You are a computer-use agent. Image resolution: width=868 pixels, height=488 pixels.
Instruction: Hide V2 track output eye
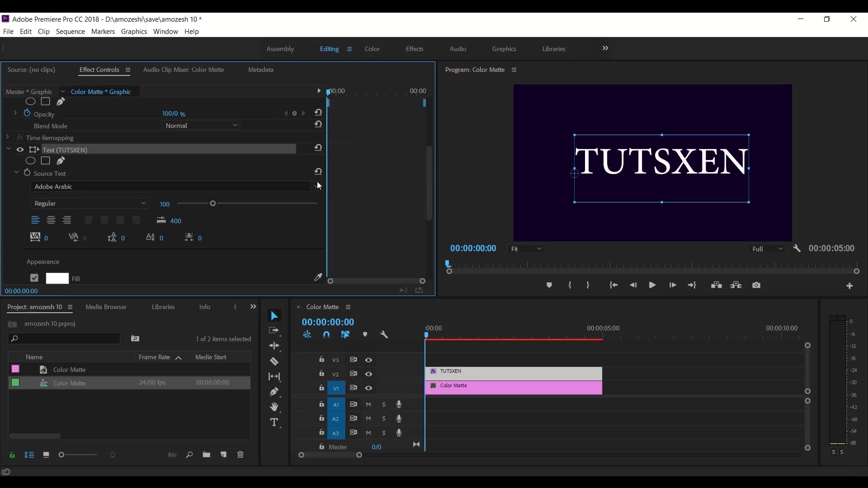point(369,374)
